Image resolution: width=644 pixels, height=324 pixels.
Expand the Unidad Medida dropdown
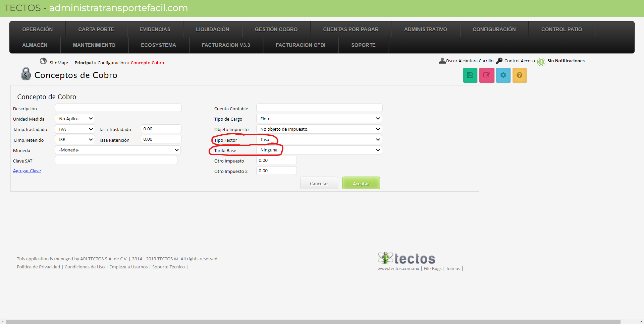coord(75,119)
